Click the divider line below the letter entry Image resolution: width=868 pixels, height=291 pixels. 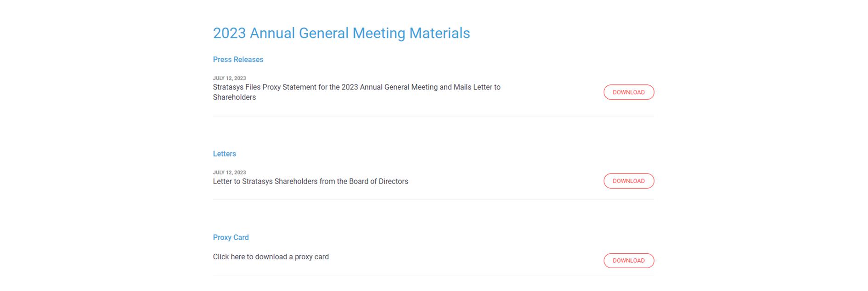point(433,200)
